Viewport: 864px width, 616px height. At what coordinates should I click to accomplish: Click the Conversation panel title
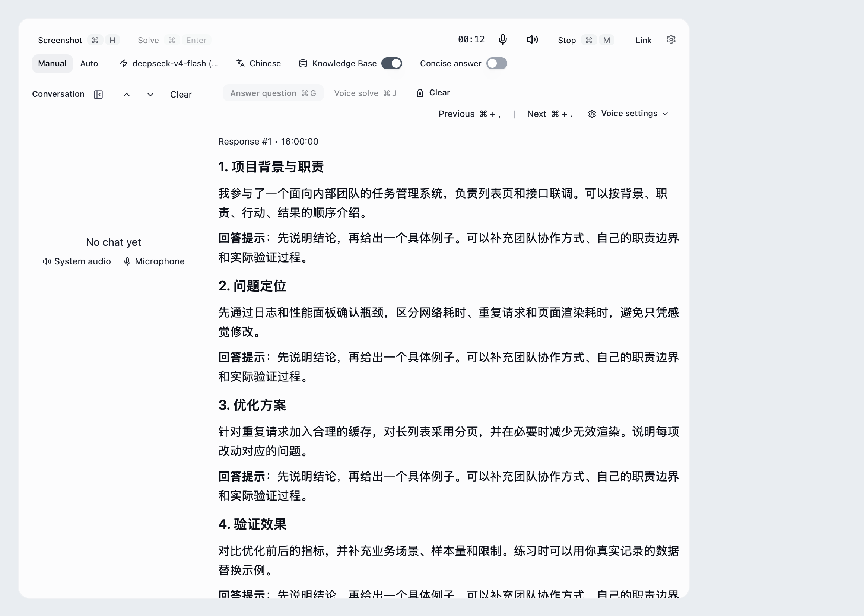[x=58, y=94]
